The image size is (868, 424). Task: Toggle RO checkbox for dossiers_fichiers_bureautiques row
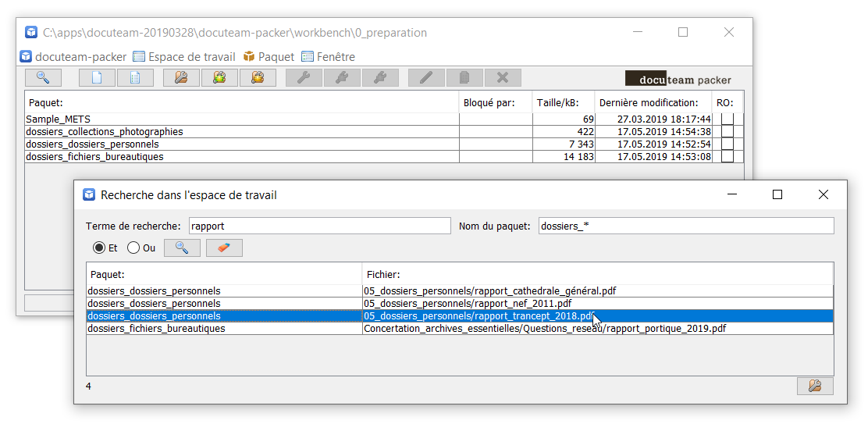point(727,157)
